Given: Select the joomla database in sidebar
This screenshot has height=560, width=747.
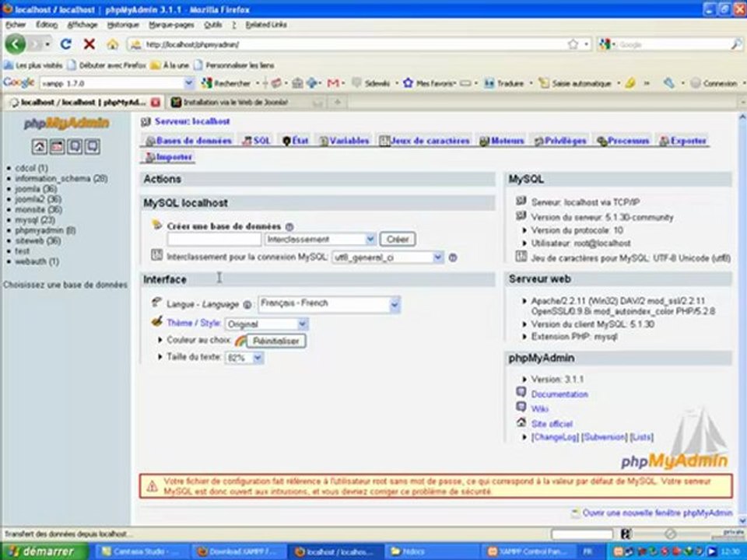Looking at the screenshot, I should coord(36,189).
